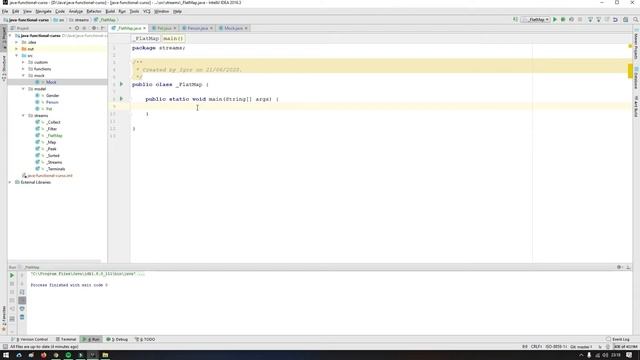The height and width of the screenshot is (360, 640).
Task: Open the Debug tool window tab
Action: coord(117,339)
